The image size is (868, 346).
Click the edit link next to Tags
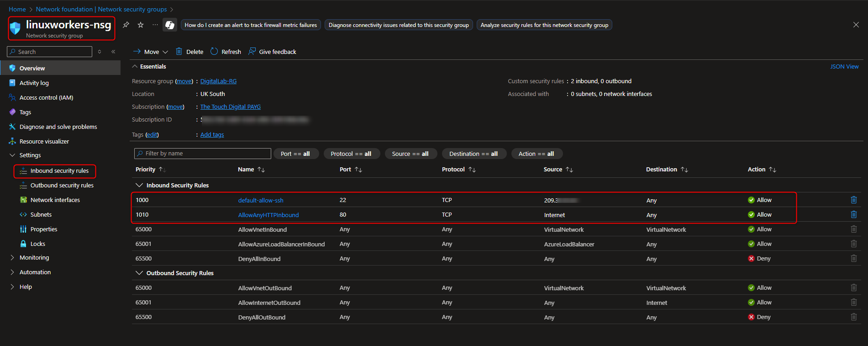152,135
